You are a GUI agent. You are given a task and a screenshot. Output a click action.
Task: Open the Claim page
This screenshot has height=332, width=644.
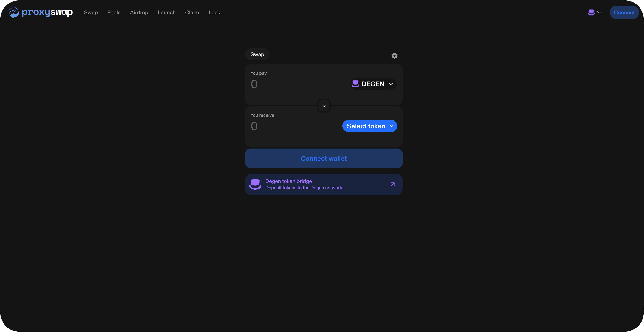coord(192,13)
